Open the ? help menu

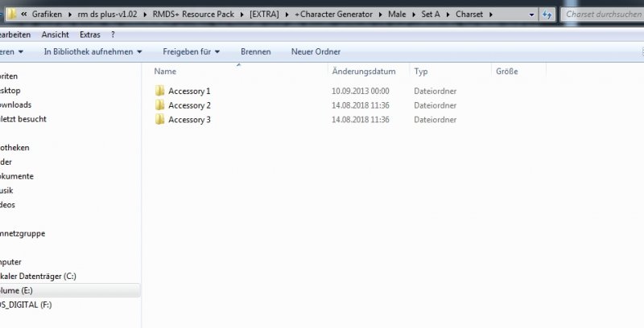coord(113,35)
